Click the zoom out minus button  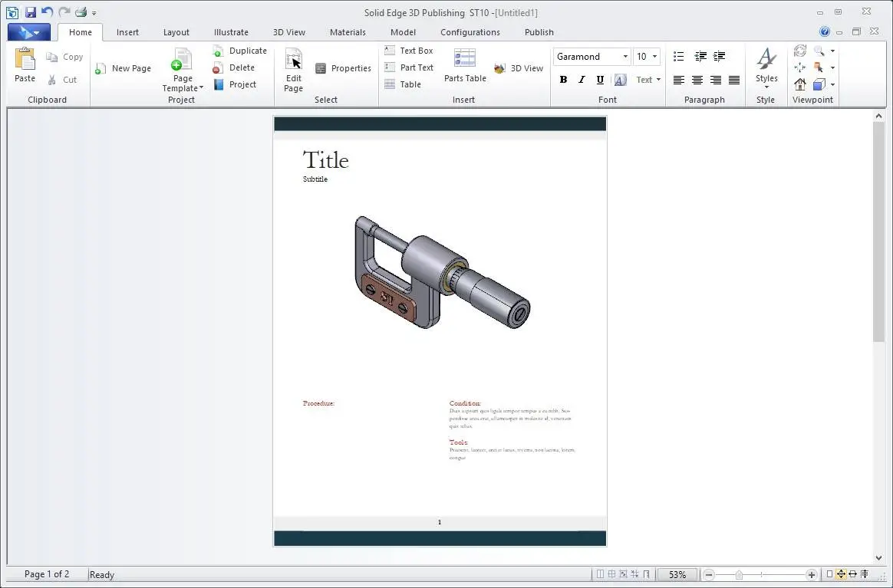[708, 575]
